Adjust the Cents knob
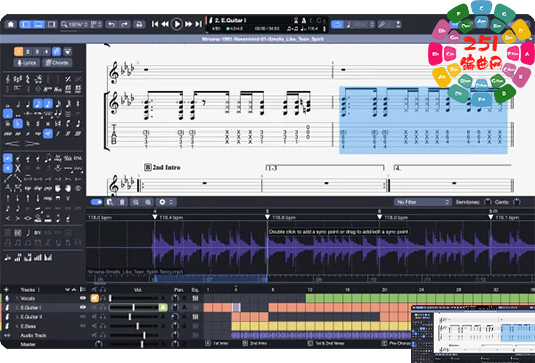The image size is (535, 363). [x=517, y=202]
